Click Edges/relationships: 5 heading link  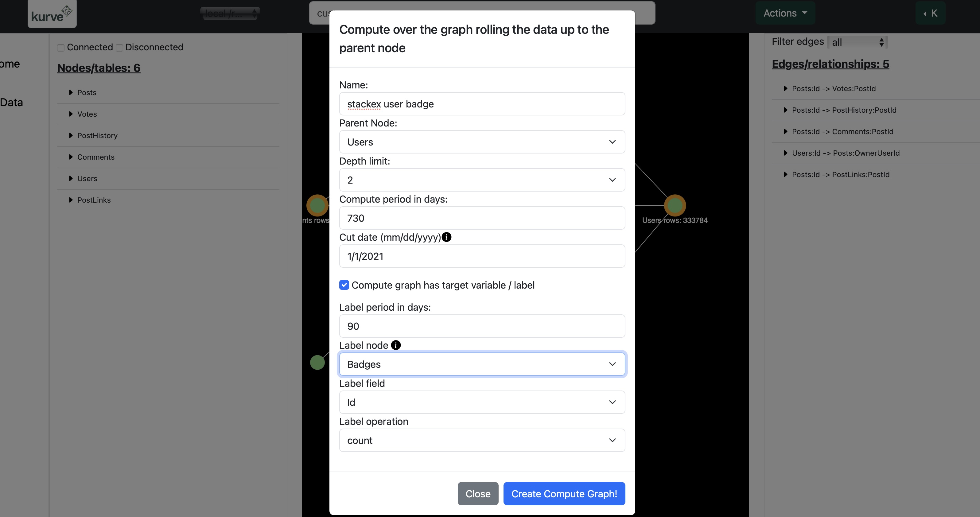830,64
